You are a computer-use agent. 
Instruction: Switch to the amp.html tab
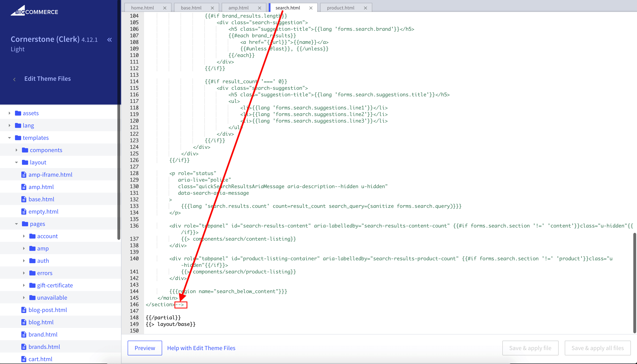tap(238, 8)
